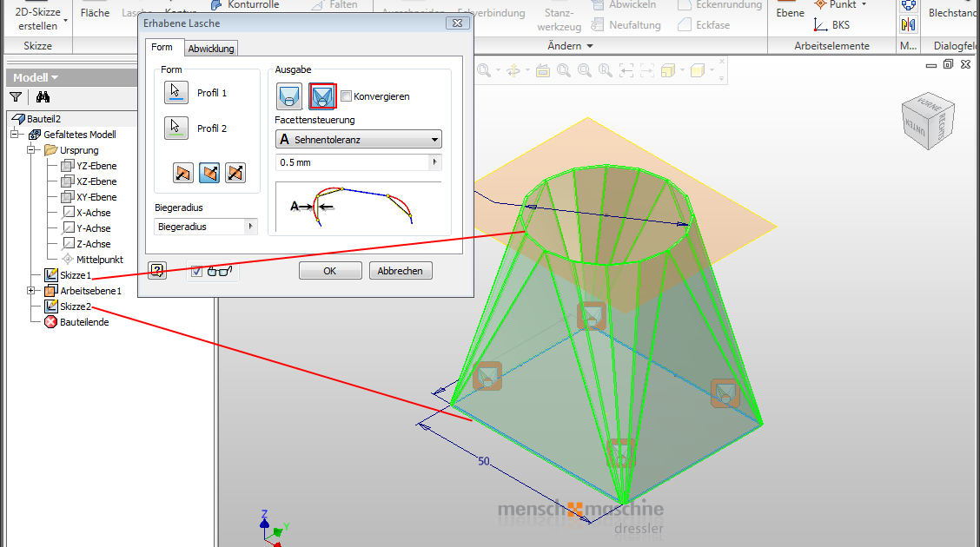Viewport: 980px width, 547px height.
Task: Open the Modell panel dropdown header
Action: tap(36, 77)
